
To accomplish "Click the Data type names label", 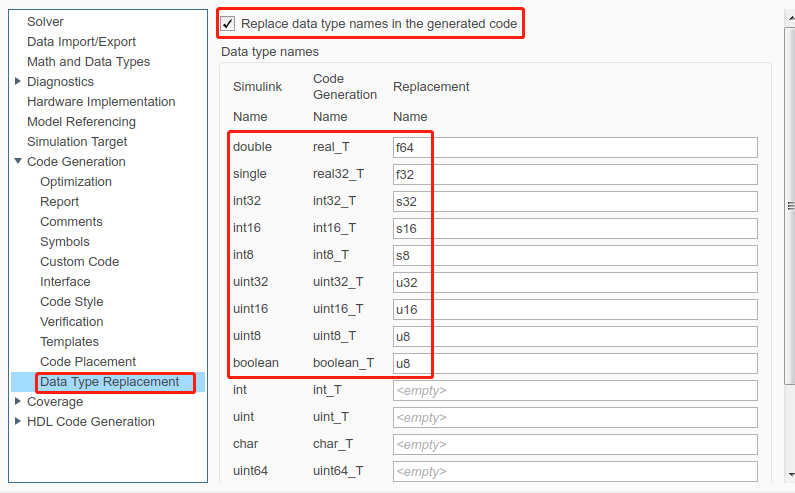I will pyautogui.click(x=270, y=52).
